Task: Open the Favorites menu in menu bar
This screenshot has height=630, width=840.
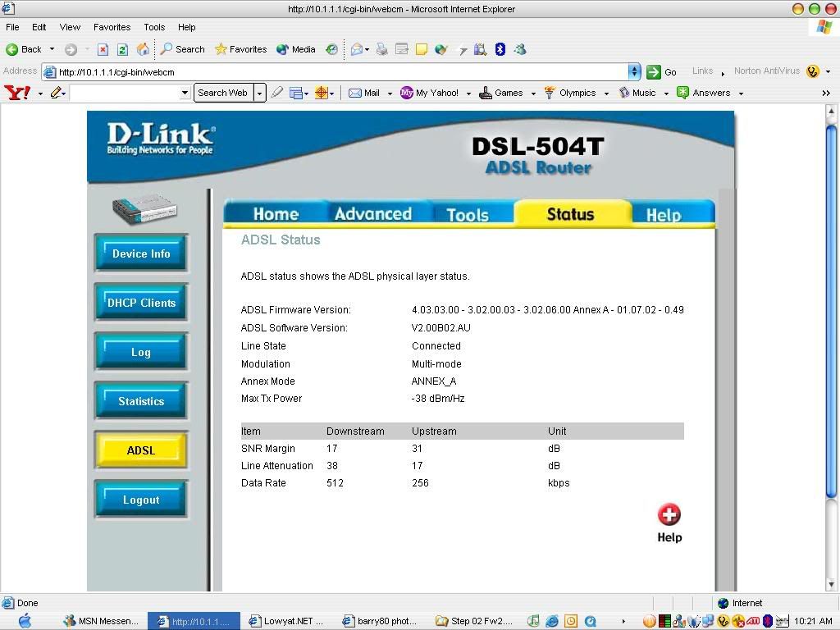Action: [x=112, y=27]
